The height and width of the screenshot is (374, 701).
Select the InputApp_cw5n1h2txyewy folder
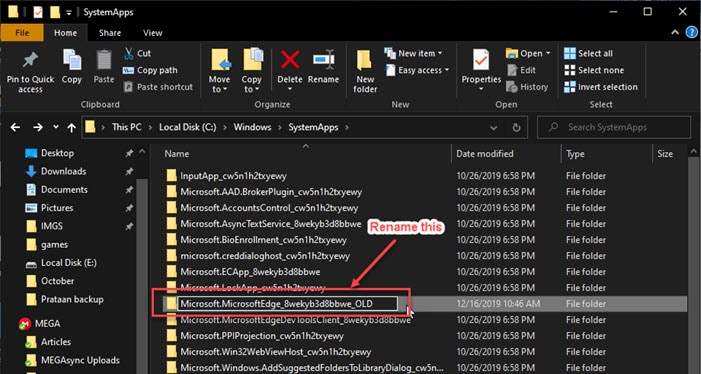point(233,176)
